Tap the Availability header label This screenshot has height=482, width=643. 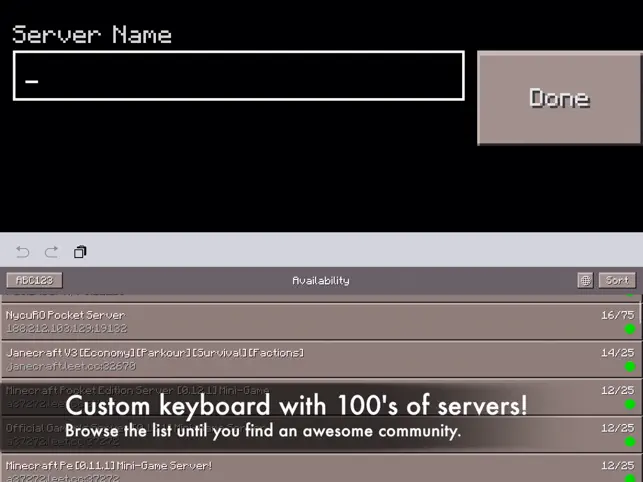pos(321,281)
